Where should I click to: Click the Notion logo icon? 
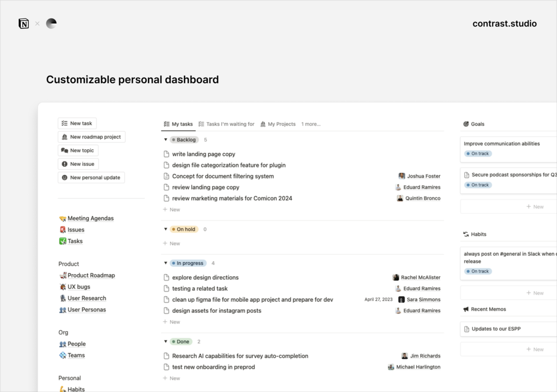24,23
